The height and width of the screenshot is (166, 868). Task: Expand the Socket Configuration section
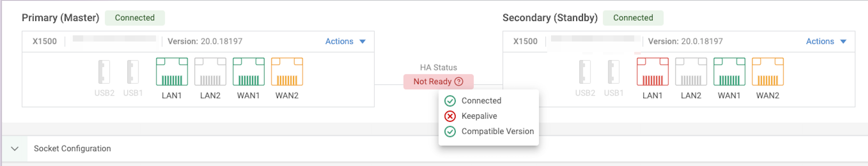point(15,149)
